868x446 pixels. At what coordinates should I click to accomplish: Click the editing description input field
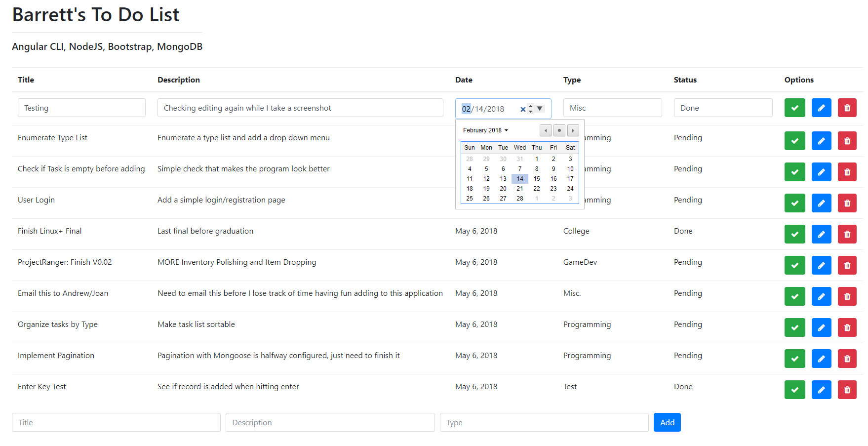tap(300, 108)
